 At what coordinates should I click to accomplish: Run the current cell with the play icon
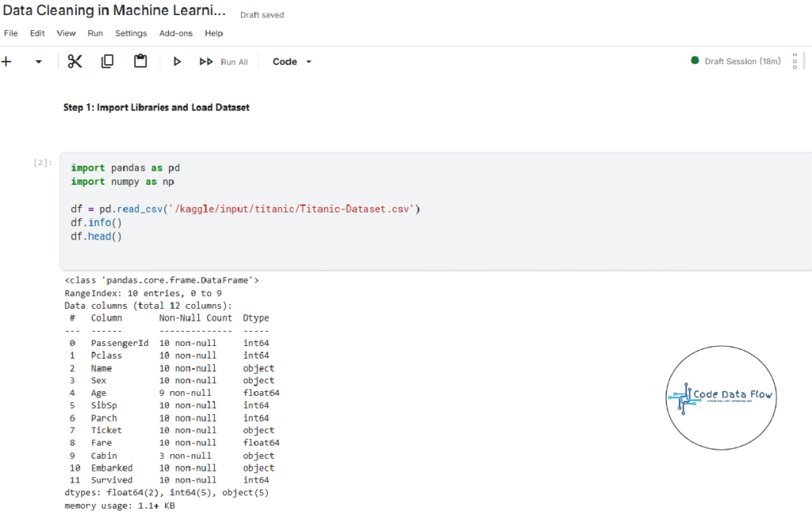pos(177,62)
